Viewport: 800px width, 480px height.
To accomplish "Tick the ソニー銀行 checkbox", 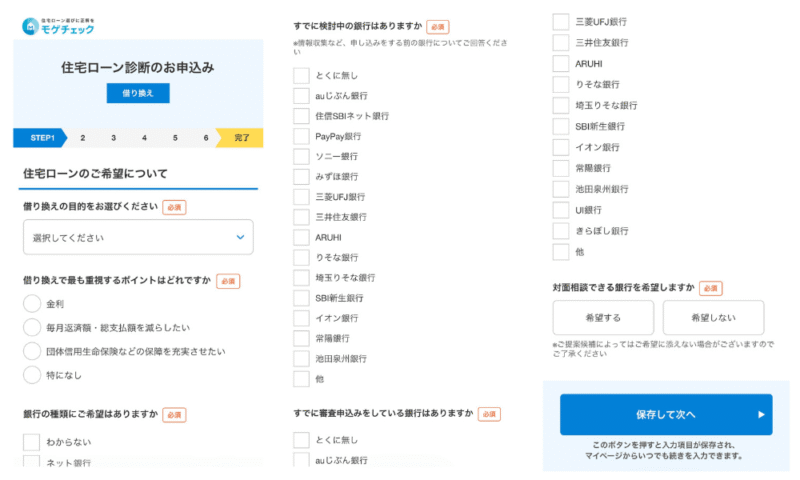I will (301, 156).
